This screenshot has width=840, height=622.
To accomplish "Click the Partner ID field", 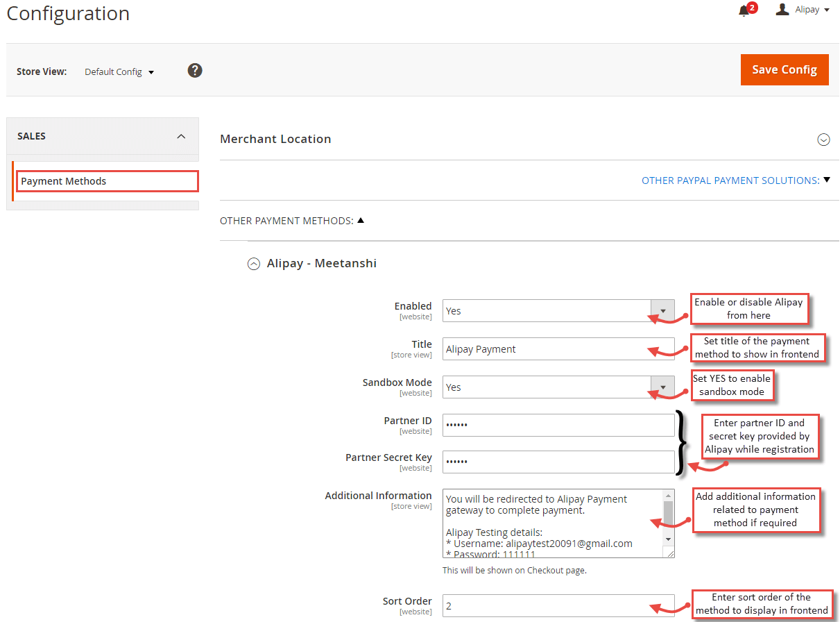I will (558, 425).
